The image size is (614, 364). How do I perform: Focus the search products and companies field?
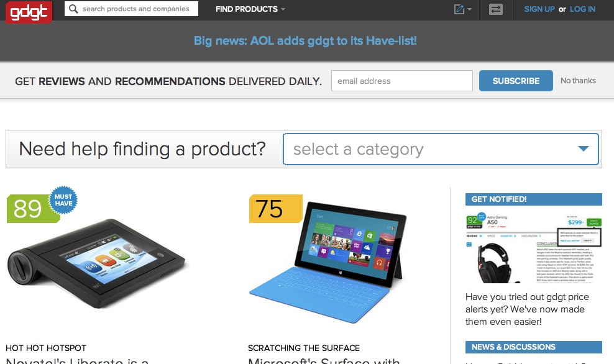131,9
